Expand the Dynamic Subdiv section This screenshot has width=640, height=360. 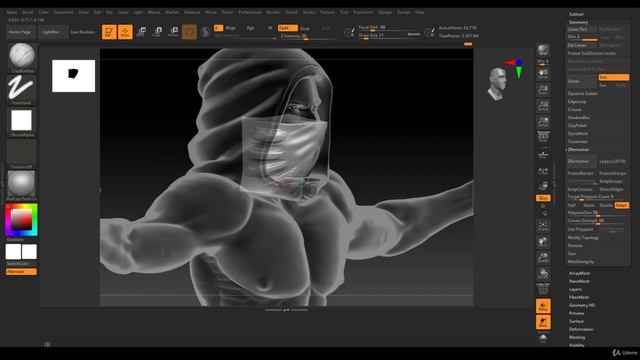point(582,93)
